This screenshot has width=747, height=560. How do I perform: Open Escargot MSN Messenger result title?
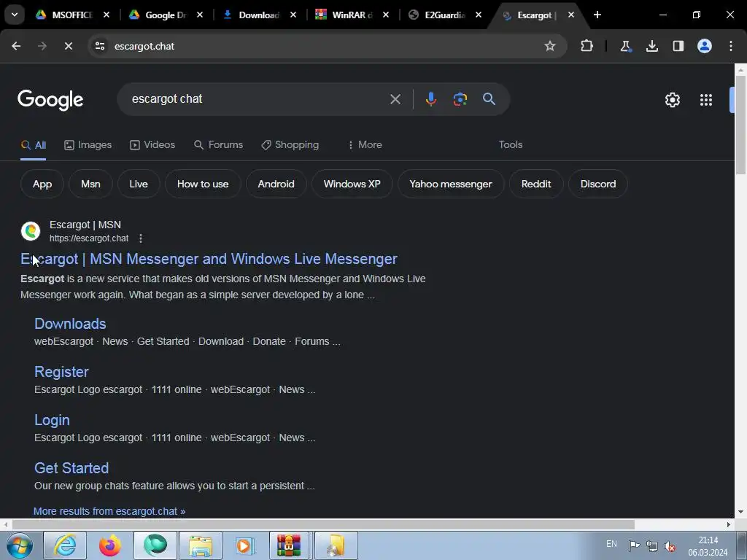209,259
